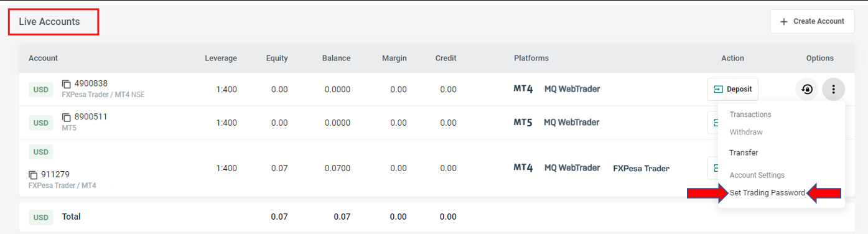Click the MT4 platform icon for account 4900838
The image size is (868, 234).
[523, 89]
